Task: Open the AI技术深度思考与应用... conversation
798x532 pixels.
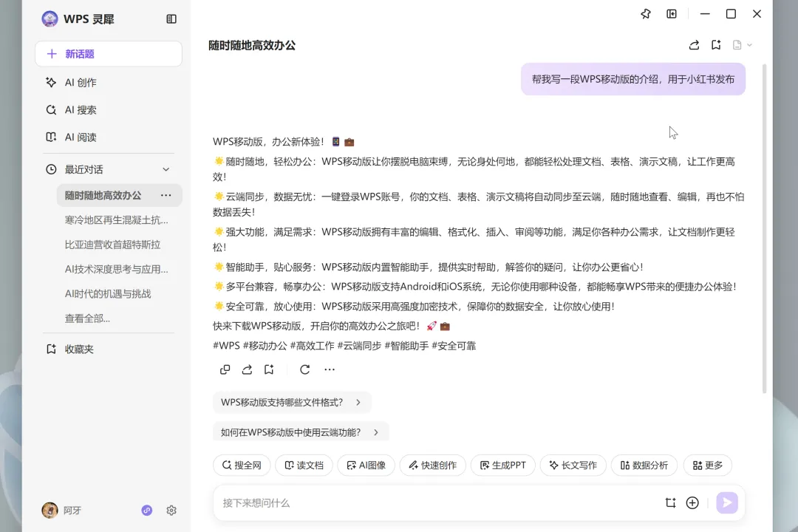Action: (116, 269)
